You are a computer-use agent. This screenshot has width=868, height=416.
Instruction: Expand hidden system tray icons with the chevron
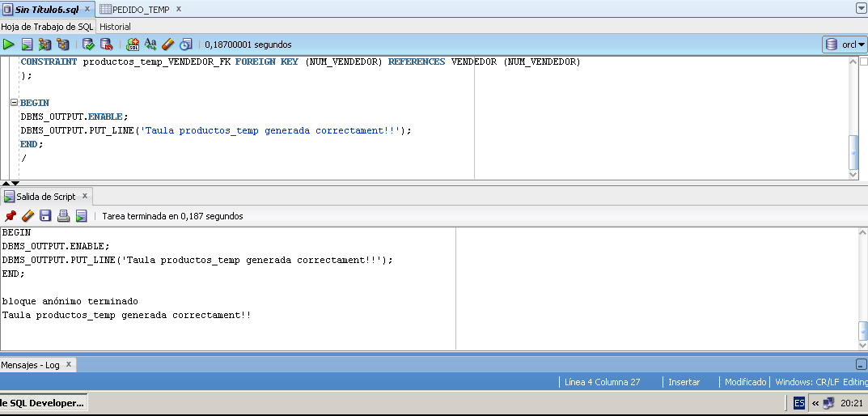click(x=815, y=403)
